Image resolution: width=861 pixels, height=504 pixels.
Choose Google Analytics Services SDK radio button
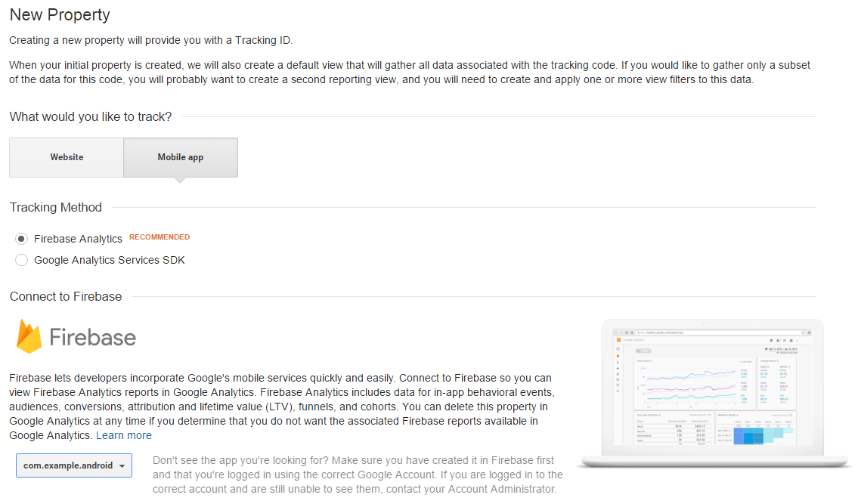(21, 260)
